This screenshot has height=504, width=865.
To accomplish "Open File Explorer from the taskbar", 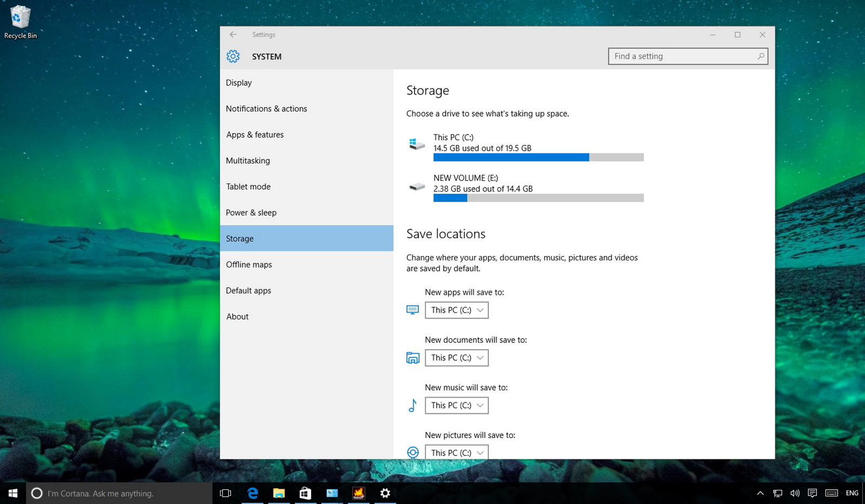I will (x=279, y=493).
